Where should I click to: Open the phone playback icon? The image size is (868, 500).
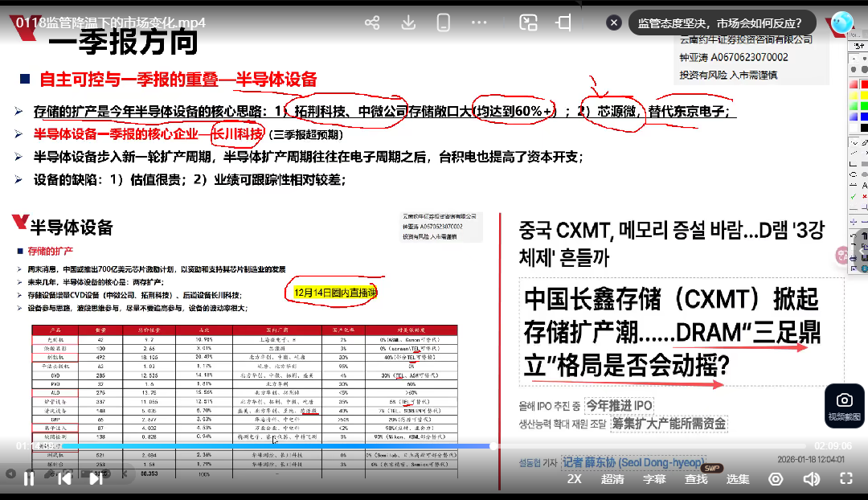click(x=444, y=23)
